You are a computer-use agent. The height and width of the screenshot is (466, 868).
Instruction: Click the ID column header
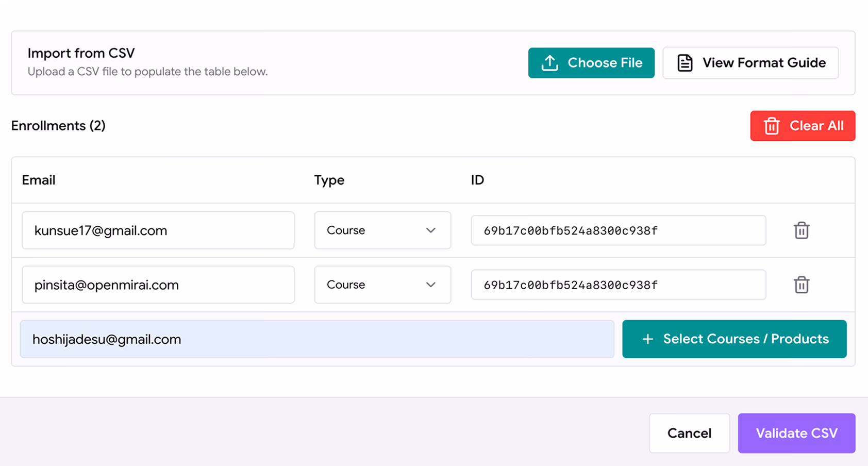(477, 180)
